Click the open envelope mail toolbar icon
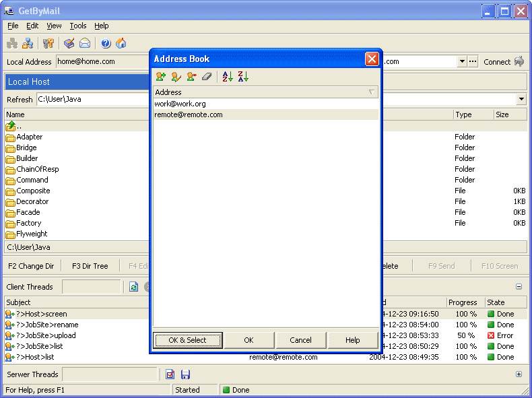 [85, 43]
